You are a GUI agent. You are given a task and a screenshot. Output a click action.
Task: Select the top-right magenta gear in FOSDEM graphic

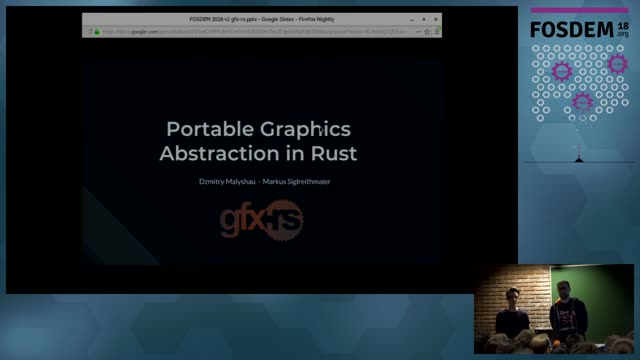tap(617, 64)
